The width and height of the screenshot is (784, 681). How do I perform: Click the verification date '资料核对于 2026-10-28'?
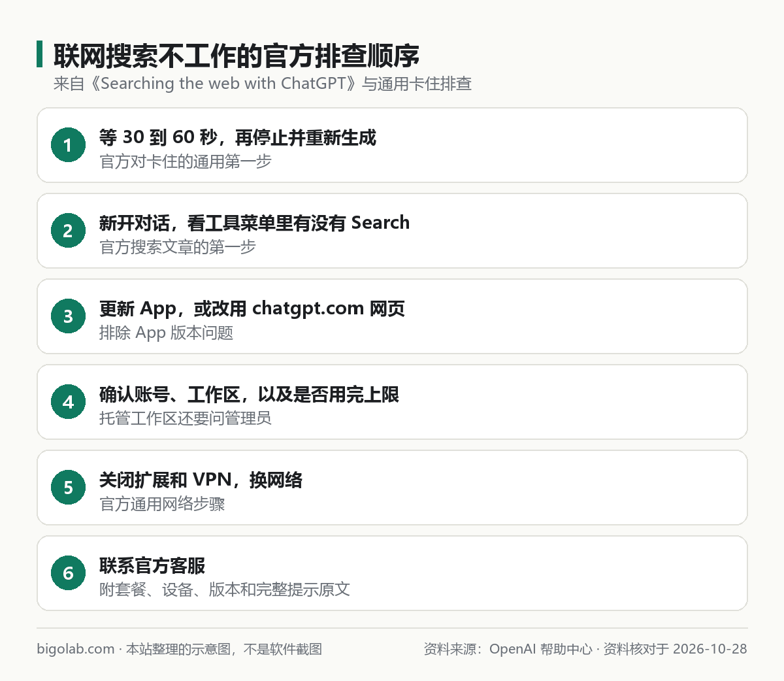[675, 649]
